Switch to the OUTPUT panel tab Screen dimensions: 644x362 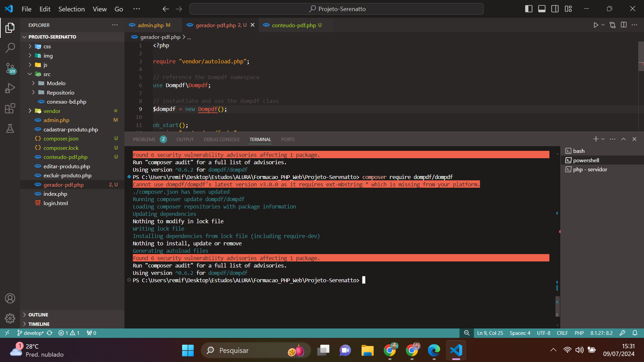pyautogui.click(x=185, y=139)
